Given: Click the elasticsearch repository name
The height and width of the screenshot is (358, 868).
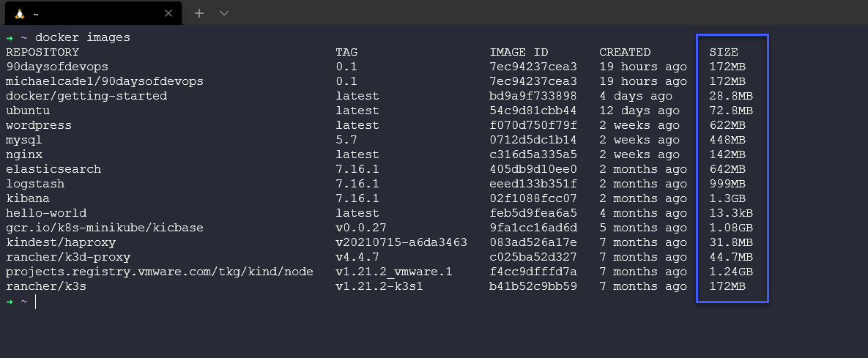Looking at the screenshot, I should pyautogui.click(x=53, y=169).
